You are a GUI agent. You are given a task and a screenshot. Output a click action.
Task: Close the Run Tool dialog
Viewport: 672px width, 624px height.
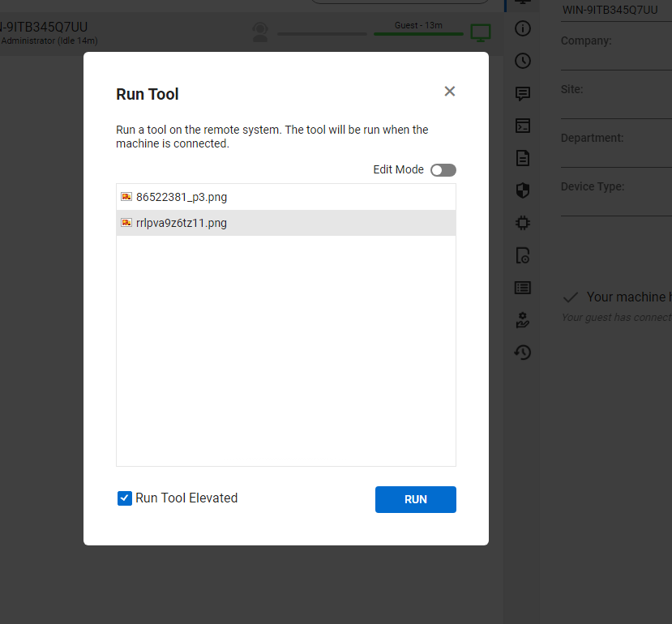pos(450,92)
